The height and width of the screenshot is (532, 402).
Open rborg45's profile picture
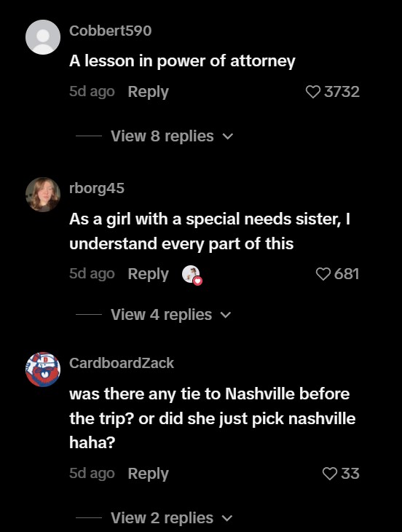coord(43,195)
